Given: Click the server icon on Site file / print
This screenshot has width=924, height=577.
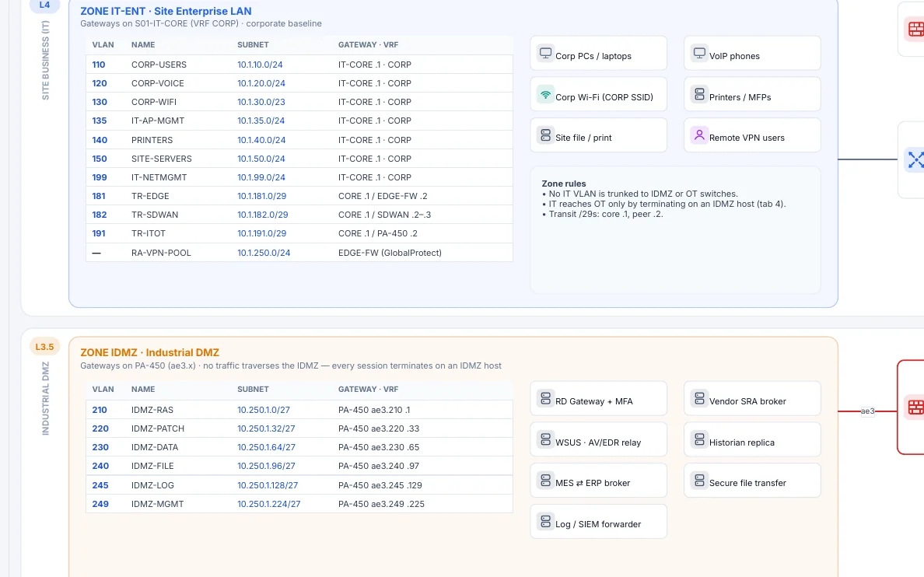Looking at the screenshot, I should pos(546,135).
